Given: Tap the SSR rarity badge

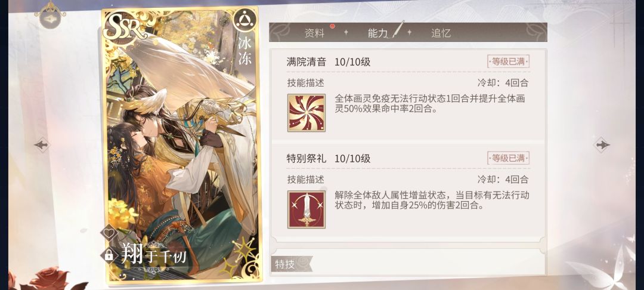Looking at the screenshot, I should coord(125,28).
